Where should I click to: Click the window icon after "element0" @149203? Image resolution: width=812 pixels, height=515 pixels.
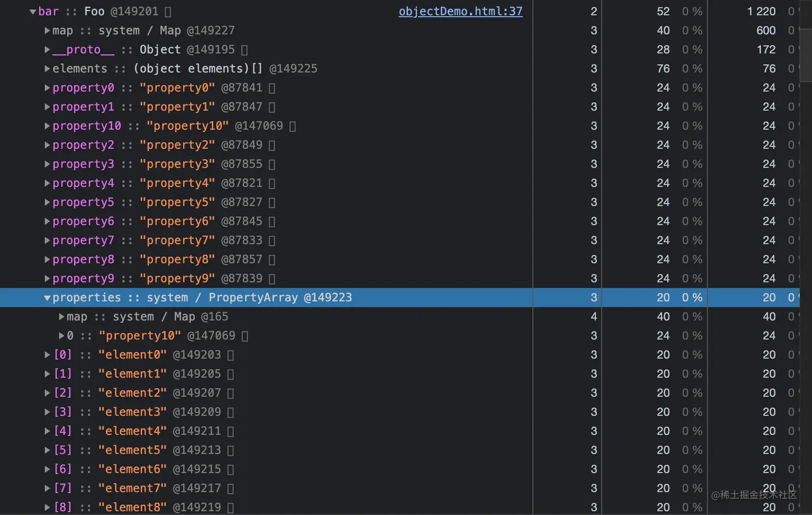pos(230,355)
